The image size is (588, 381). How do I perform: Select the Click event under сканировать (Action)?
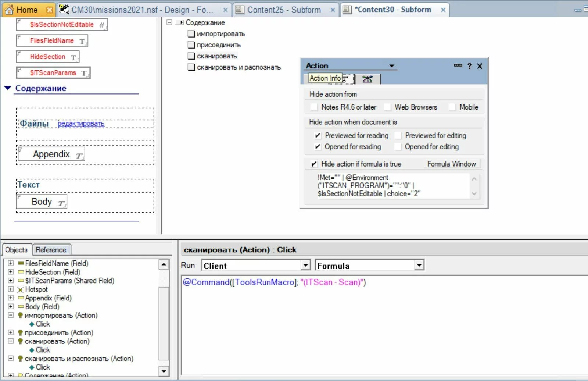pyautogui.click(x=43, y=350)
